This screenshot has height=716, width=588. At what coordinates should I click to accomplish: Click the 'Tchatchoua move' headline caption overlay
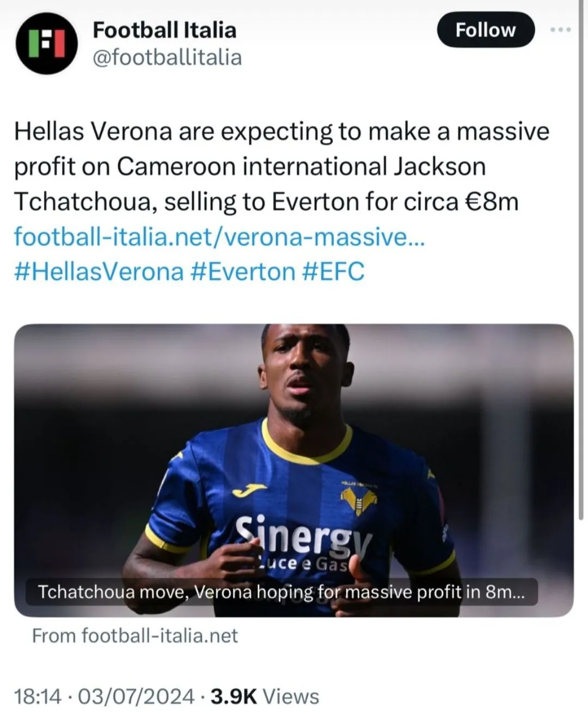click(281, 592)
